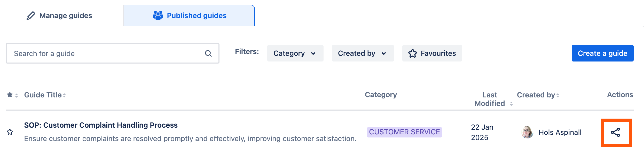
Task: Toggle the Favourites filter on
Action: coord(432,53)
